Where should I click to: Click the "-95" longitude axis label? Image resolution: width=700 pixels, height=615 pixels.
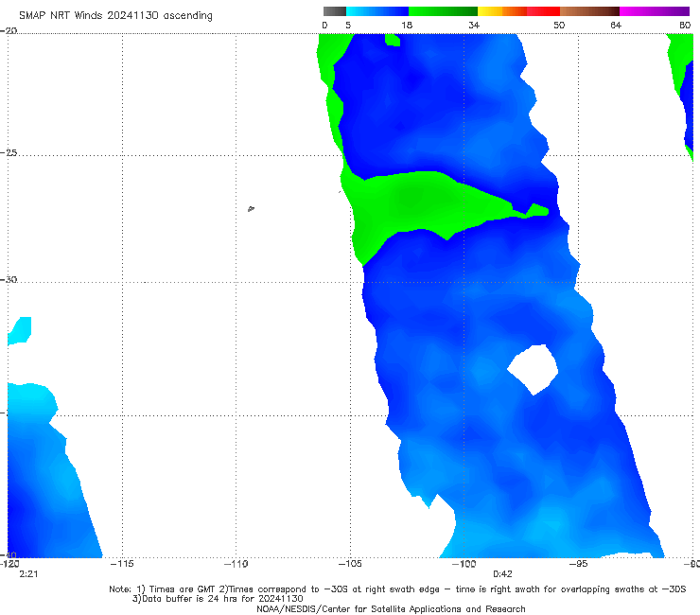coord(578,564)
